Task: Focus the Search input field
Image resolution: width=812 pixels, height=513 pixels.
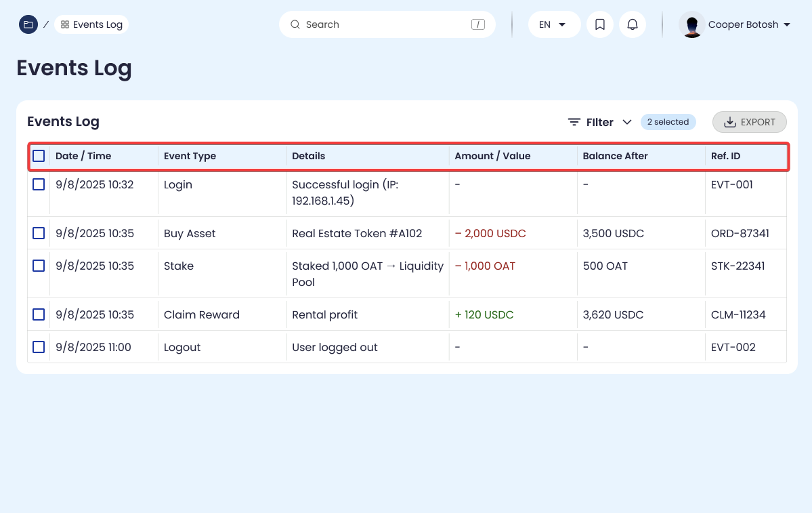Action: tap(386, 24)
